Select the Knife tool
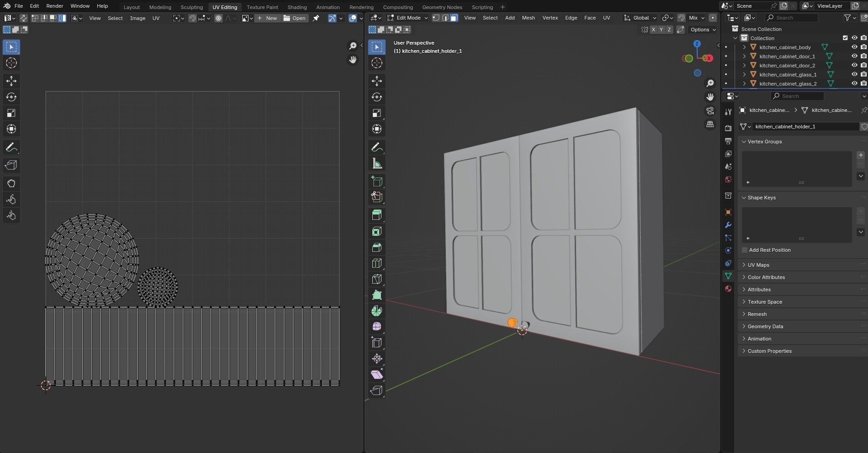 (x=377, y=279)
